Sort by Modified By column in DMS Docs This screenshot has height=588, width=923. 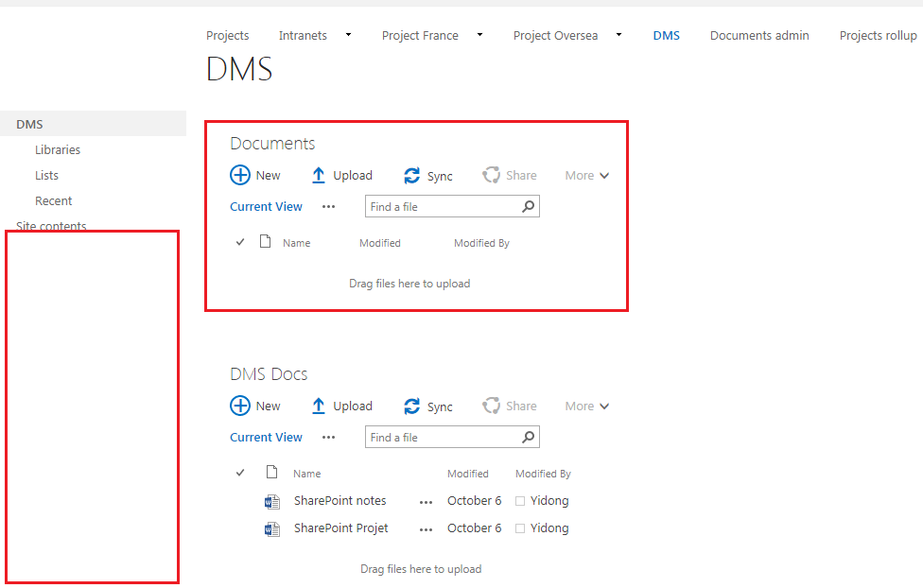[x=543, y=474]
